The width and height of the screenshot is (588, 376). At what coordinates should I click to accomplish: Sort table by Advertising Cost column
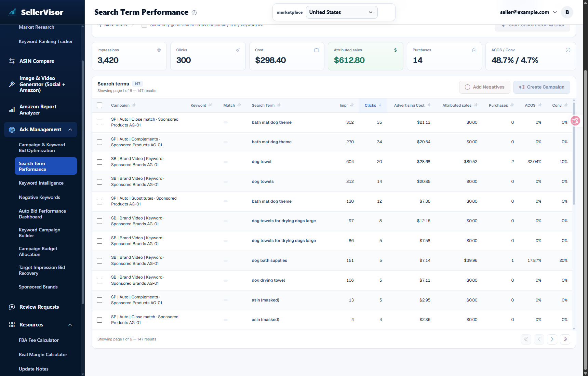tap(412, 105)
